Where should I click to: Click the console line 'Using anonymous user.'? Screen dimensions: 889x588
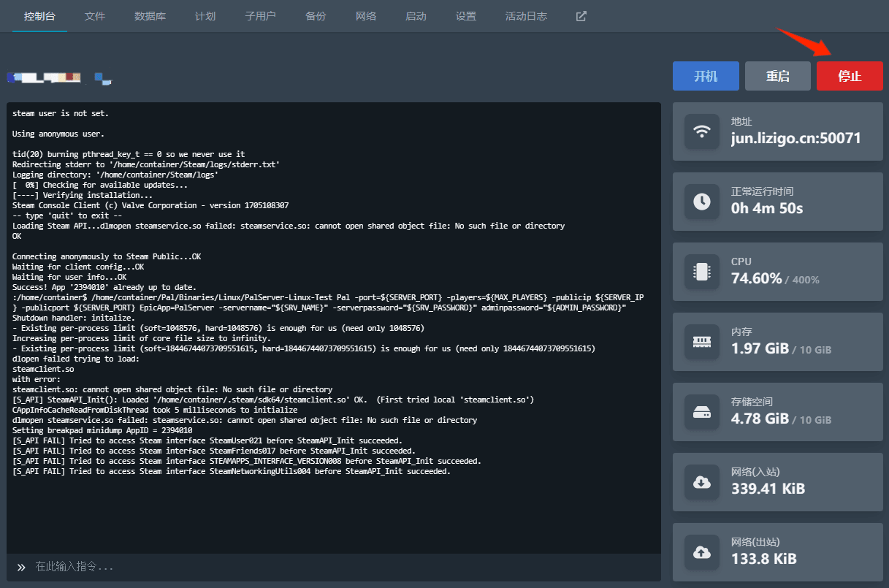(x=58, y=134)
